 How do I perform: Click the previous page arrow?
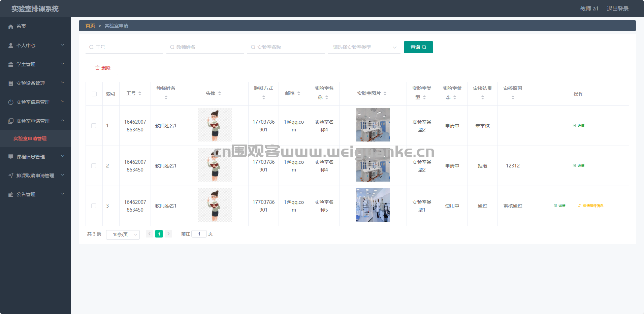click(150, 234)
